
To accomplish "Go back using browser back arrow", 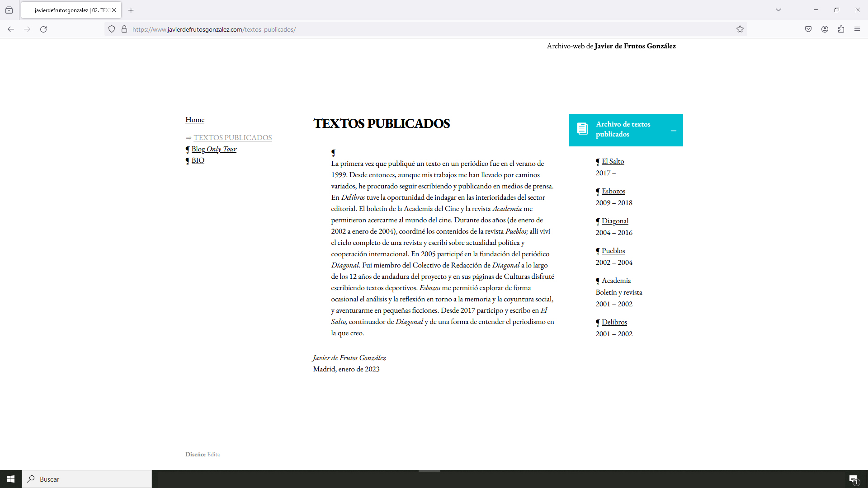I will pos(11,29).
